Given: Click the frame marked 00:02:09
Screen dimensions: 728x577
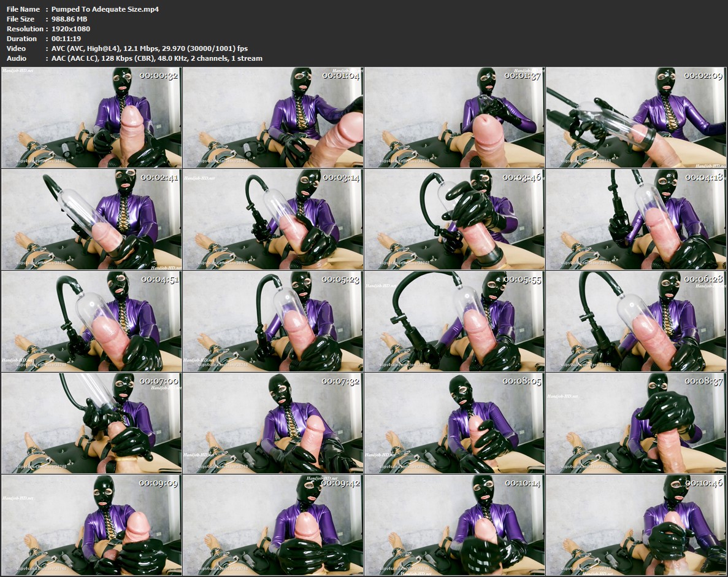Looking at the screenshot, I should click(x=636, y=117).
